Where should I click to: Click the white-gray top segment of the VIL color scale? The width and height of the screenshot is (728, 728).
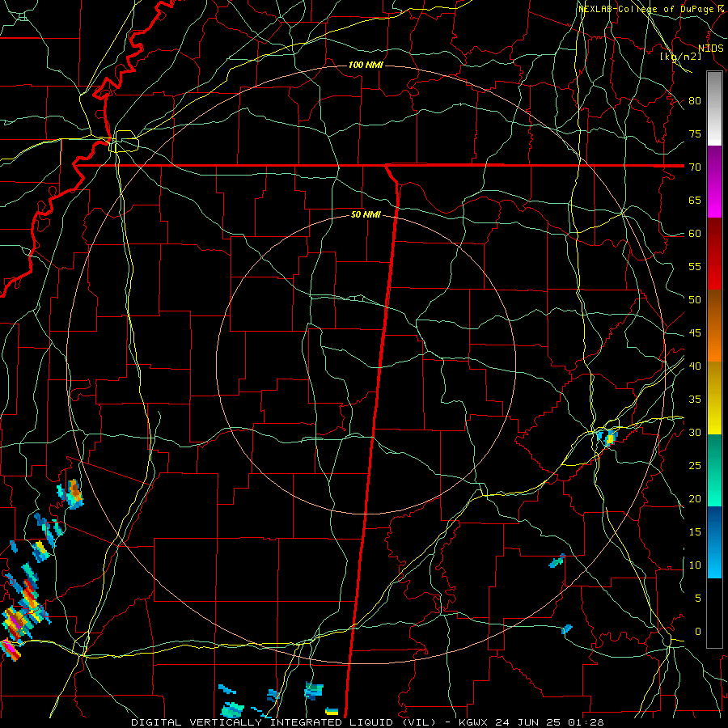714,108
